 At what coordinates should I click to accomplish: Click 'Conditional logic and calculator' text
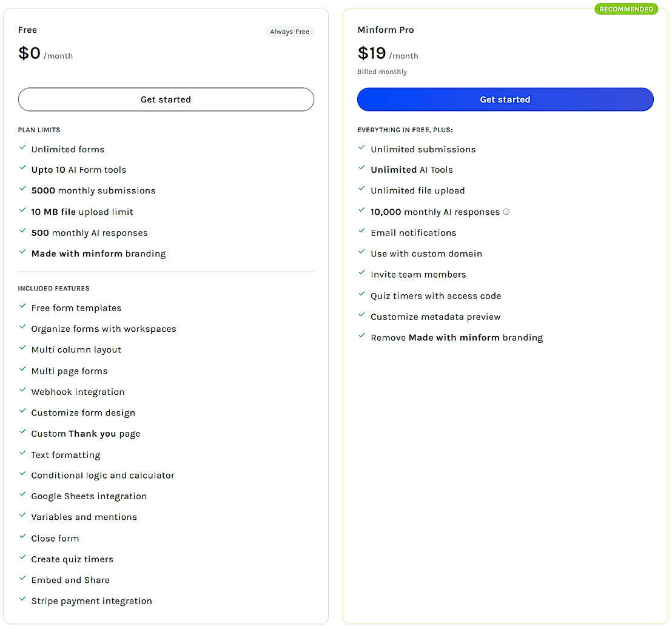[x=103, y=476]
